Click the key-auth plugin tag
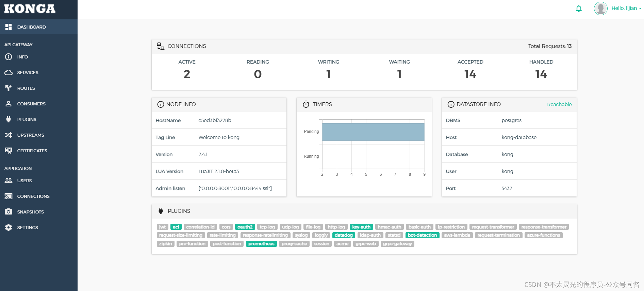The image size is (644, 291). pos(361,227)
